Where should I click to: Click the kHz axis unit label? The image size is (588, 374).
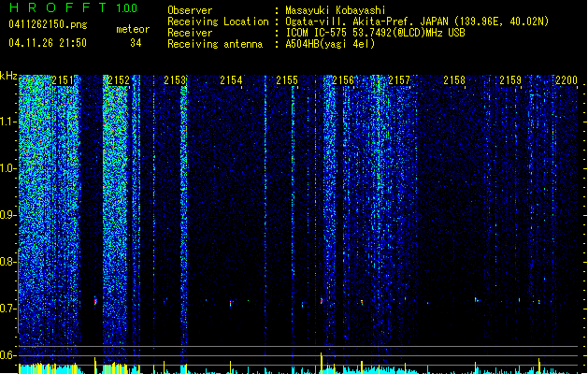8,76
